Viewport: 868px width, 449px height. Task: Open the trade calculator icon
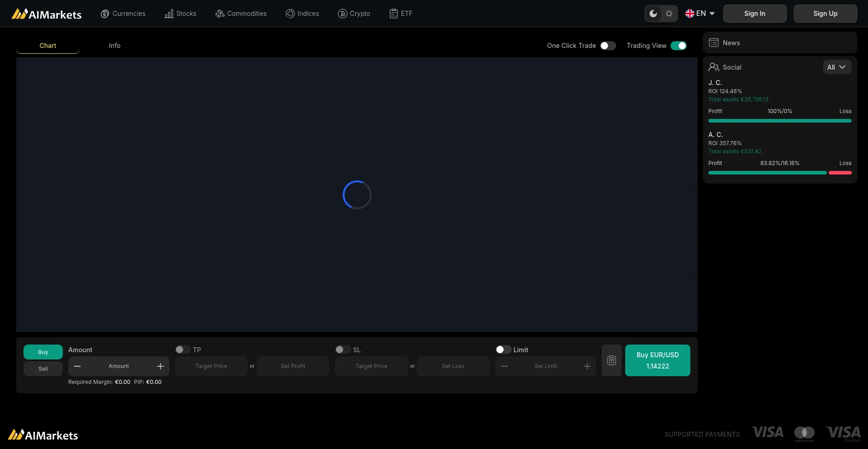[x=612, y=360]
